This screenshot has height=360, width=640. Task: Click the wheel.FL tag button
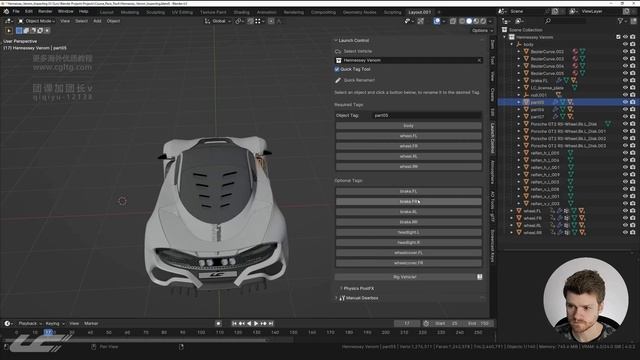pyautogui.click(x=408, y=136)
